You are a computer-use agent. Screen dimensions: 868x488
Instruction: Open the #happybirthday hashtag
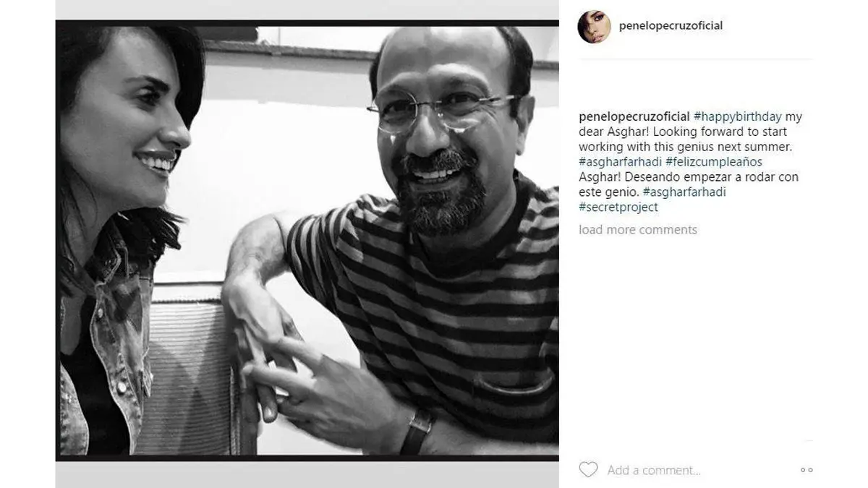738,117
